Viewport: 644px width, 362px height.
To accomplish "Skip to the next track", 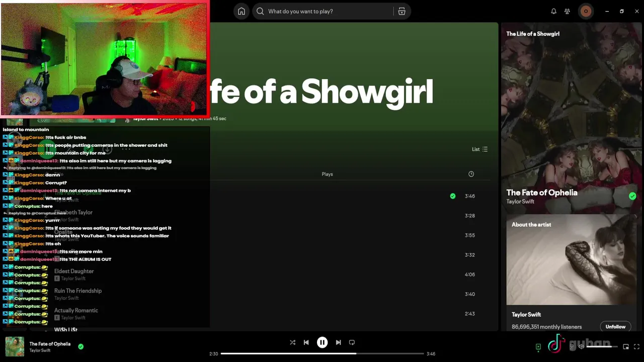I will coord(338,342).
